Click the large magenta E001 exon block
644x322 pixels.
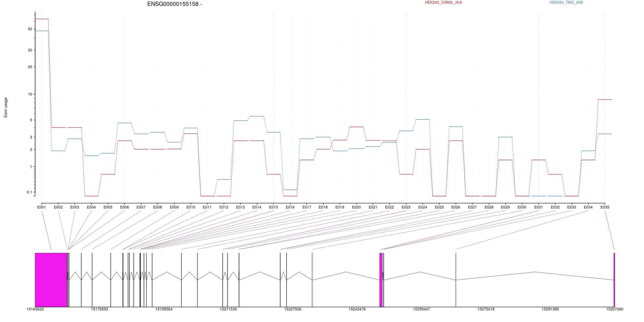[x=51, y=280]
